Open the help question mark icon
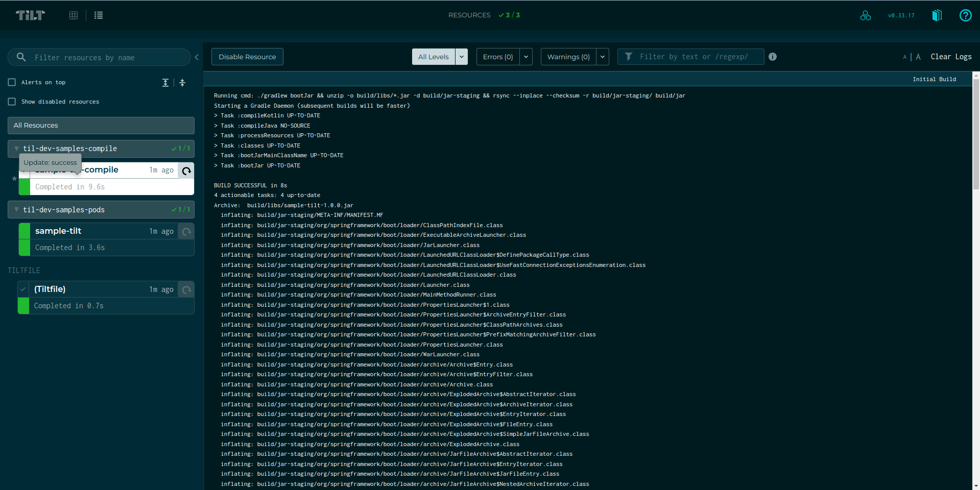980x490 pixels. (965, 15)
